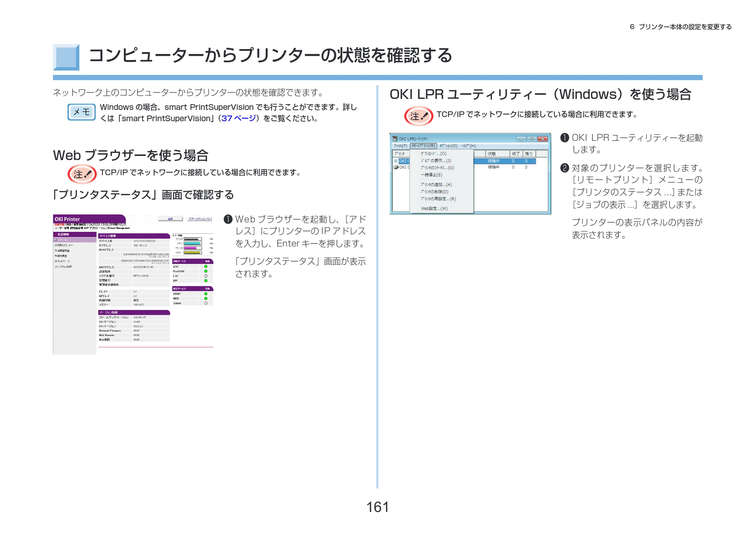This screenshot has width=756, height=535.
Task: Select 印刷カウンター in the sidebar
Action: pyautogui.click(x=64, y=245)
